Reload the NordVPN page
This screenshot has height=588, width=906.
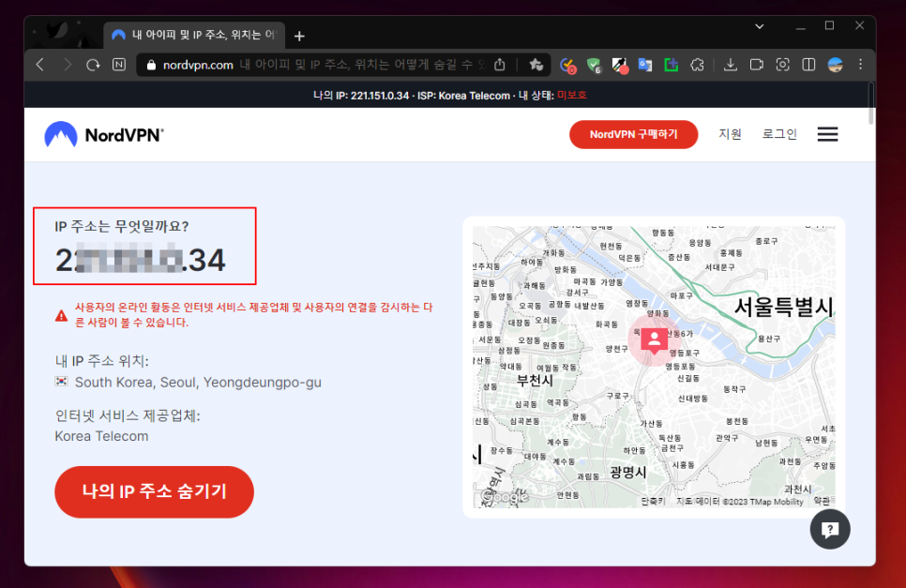point(93,65)
